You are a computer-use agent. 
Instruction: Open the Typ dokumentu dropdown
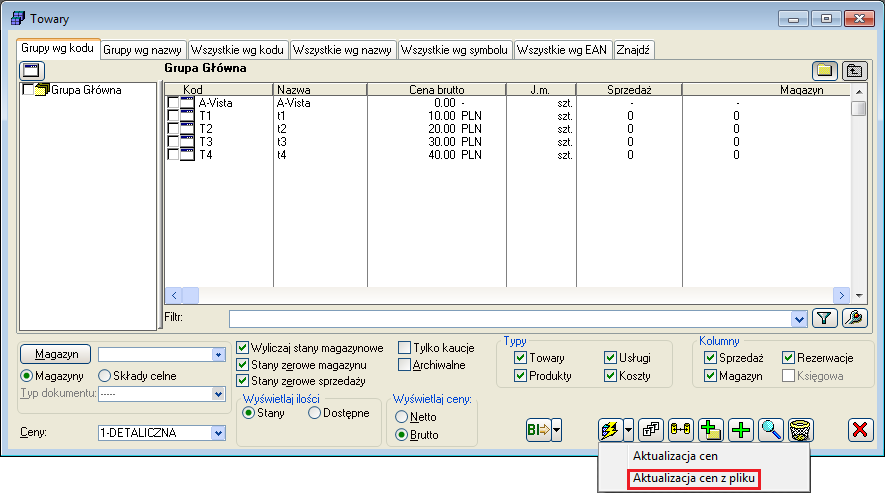click(x=218, y=394)
